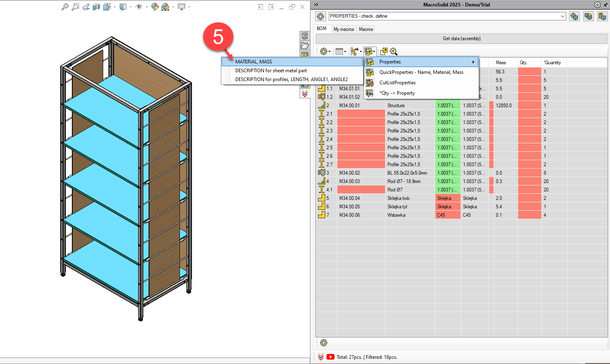This screenshot has width=610, height=364.
Task: Open View Settings dropdown arrow
Action: tap(189, 7)
